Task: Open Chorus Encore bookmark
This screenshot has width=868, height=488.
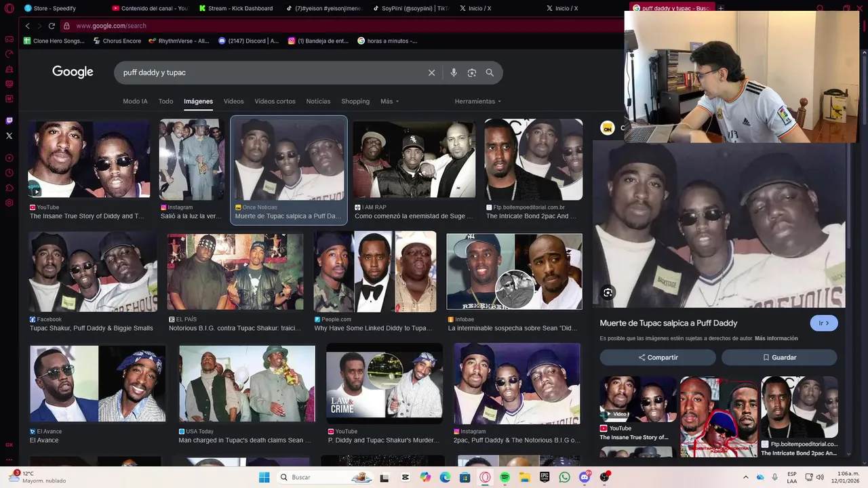Action: click(x=117, y=41)
